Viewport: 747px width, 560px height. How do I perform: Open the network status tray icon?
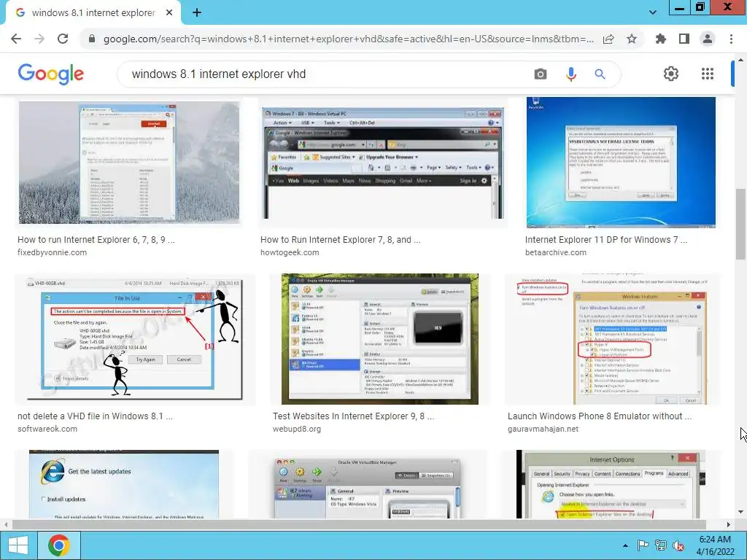pos(660,545)
